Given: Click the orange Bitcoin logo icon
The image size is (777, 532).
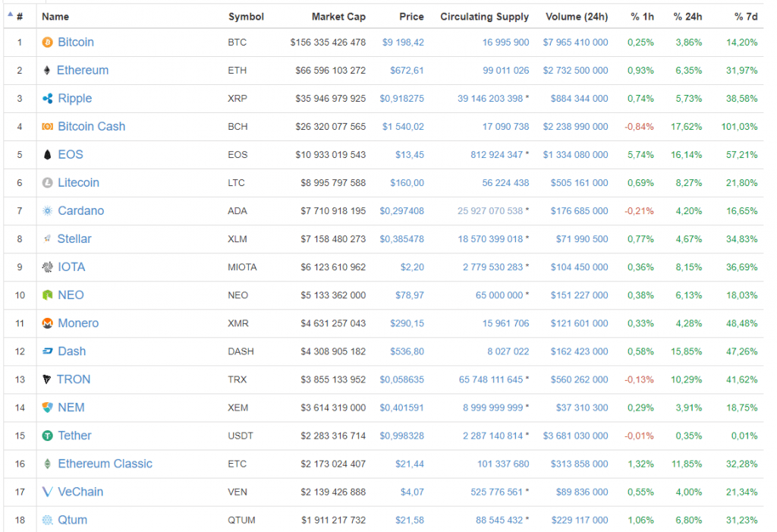Looking at the screenshot, I should tap(48, 42).
